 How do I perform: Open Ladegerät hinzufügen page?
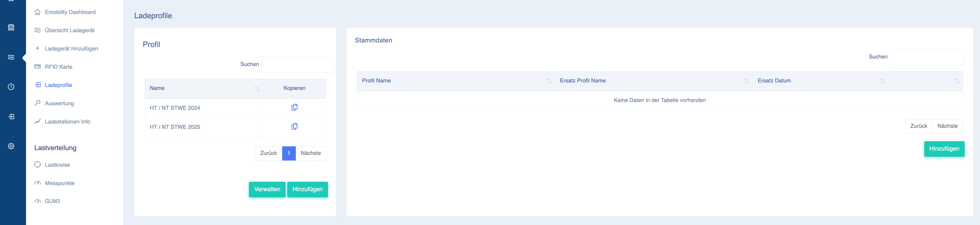(x=72, y=49)
